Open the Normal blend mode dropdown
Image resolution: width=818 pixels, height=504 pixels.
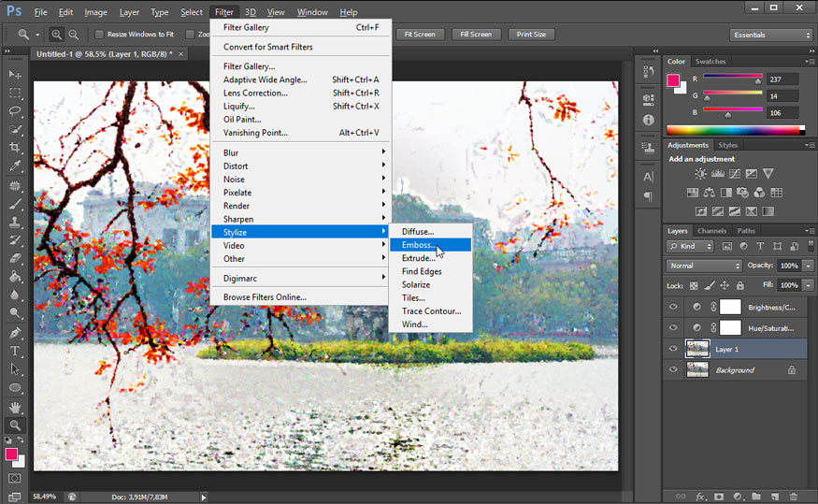click(x=704, y=266)
